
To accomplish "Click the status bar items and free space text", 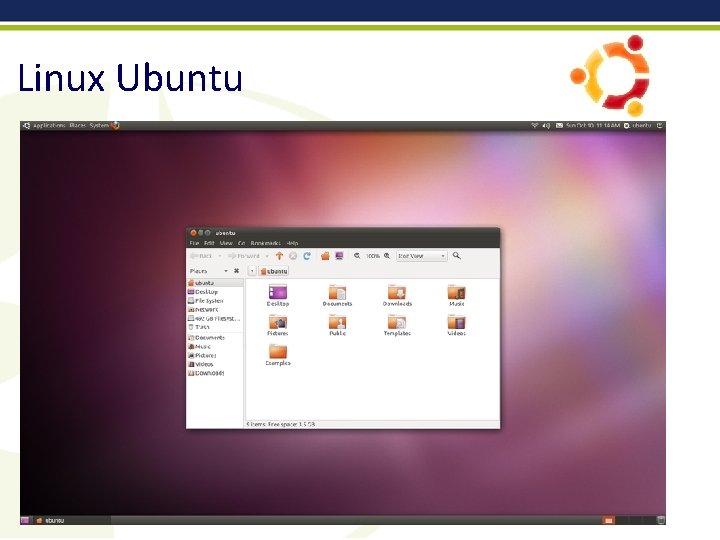I will [x=281, y=424].
